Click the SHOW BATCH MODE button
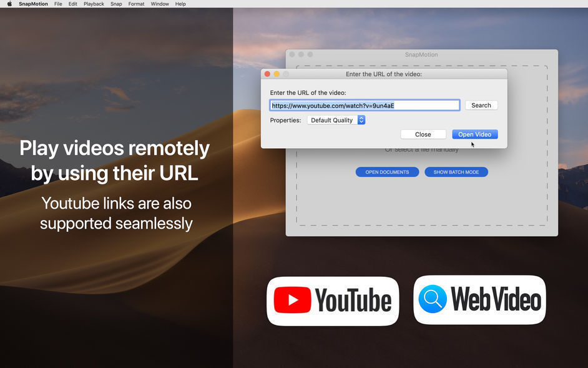Image resolution: width=588 pixels, height=368 pixels. point(456,172)
